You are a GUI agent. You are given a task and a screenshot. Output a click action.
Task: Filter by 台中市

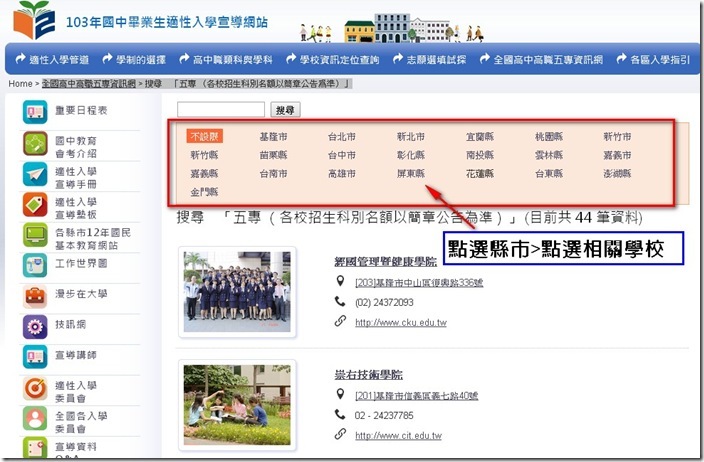tap(342, 155)
